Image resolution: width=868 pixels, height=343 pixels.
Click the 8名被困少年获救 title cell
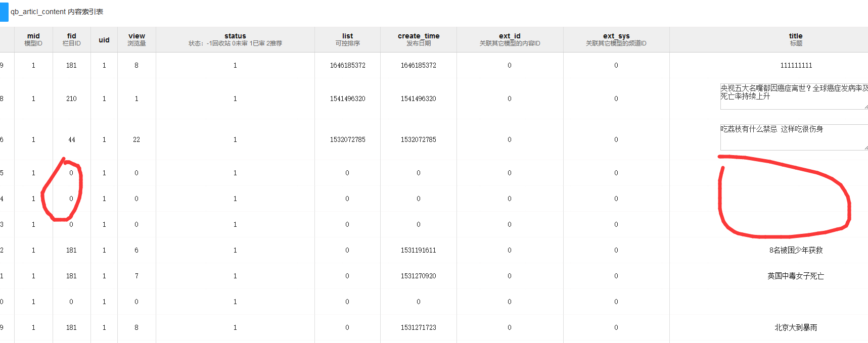pos(796,250)
